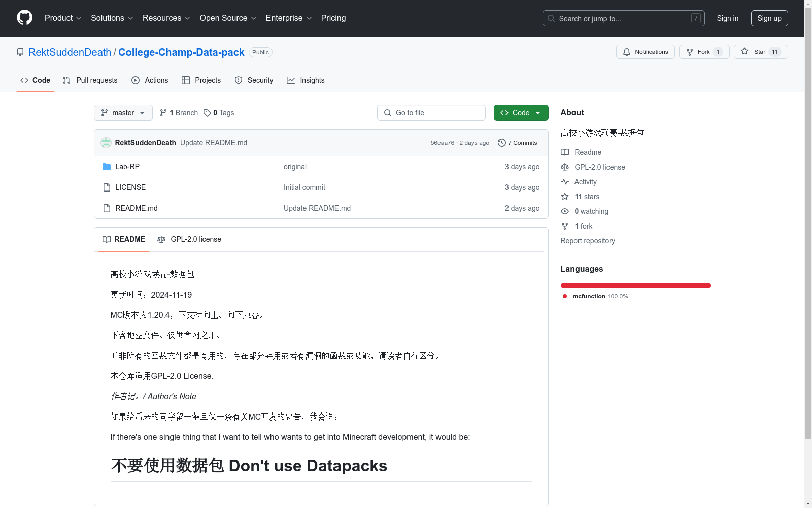The height and width of the screenshot is (508, 812).
Task: Click Report repository link
Action: pyautogui.click(x=588, y=241)
